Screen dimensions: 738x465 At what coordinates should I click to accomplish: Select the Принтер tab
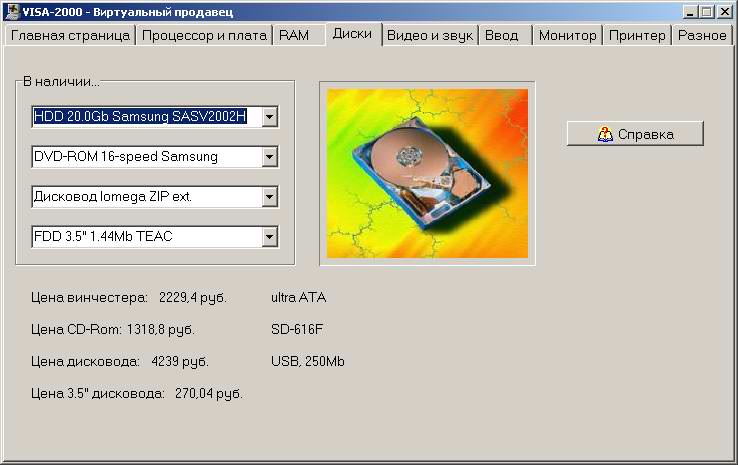point(637,35)
